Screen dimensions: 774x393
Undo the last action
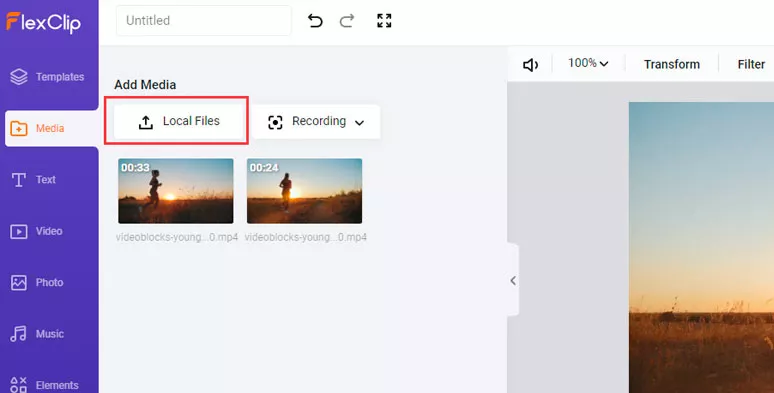tap(315, 21)
